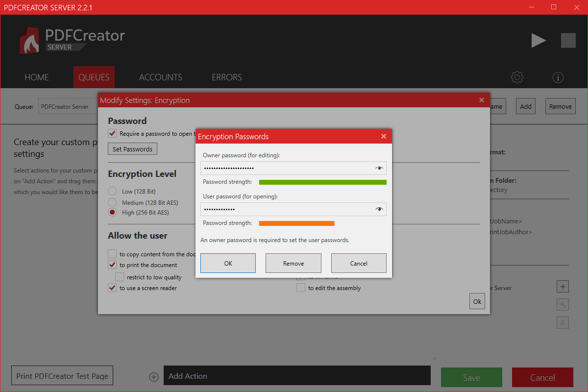Switch to the HOME tab
588x392 pixels.
pyautogui.click(x=37, y=77)
